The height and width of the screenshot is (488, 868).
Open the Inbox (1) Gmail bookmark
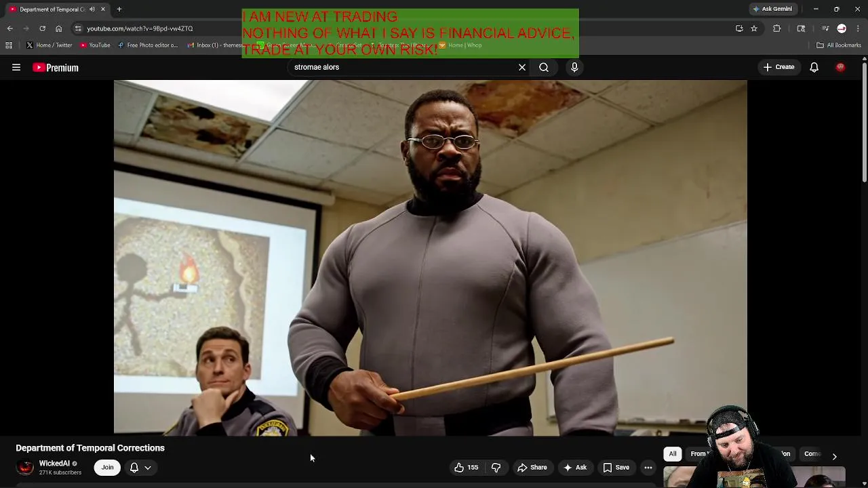pos(214,45)
